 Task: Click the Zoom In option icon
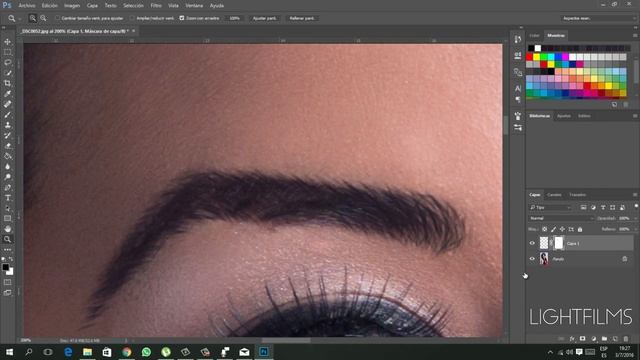coord(33,18)
